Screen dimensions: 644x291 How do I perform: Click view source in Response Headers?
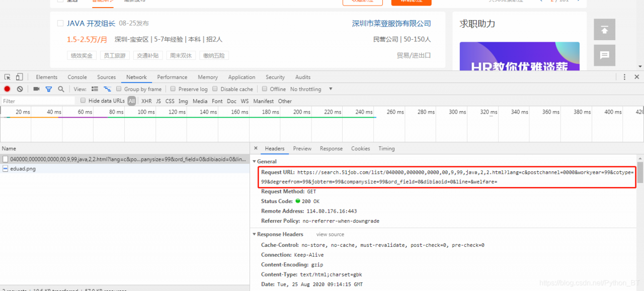(330, 234)
